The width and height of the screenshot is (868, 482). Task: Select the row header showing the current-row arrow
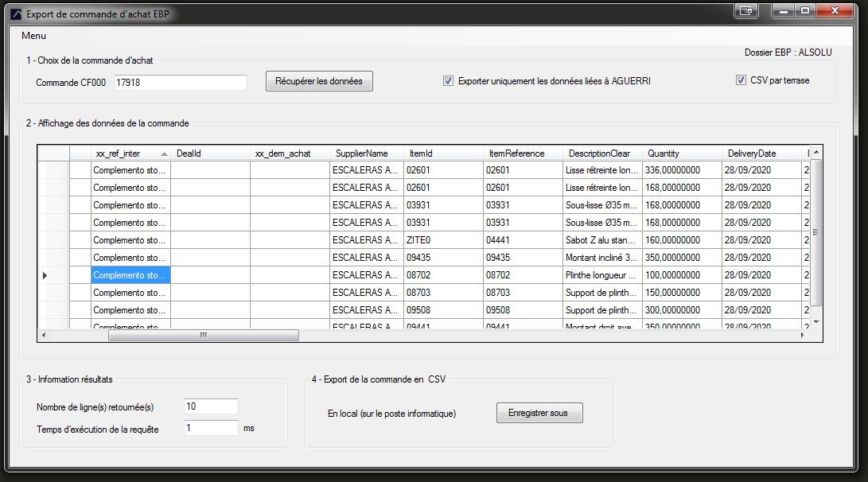[x=53, y=275]
